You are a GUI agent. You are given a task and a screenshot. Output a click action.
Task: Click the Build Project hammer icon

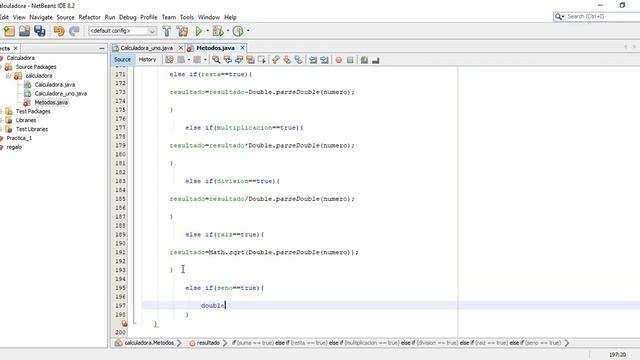[167, 31]
